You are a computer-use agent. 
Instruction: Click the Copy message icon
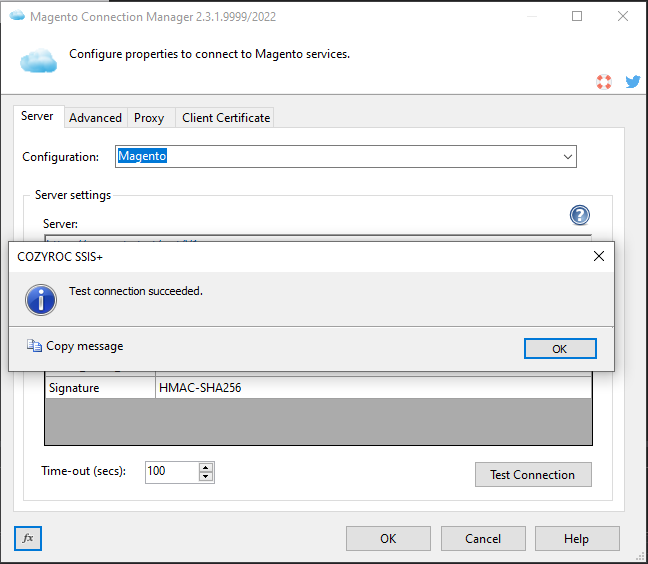pyautogui.click(x=34, y=346)
